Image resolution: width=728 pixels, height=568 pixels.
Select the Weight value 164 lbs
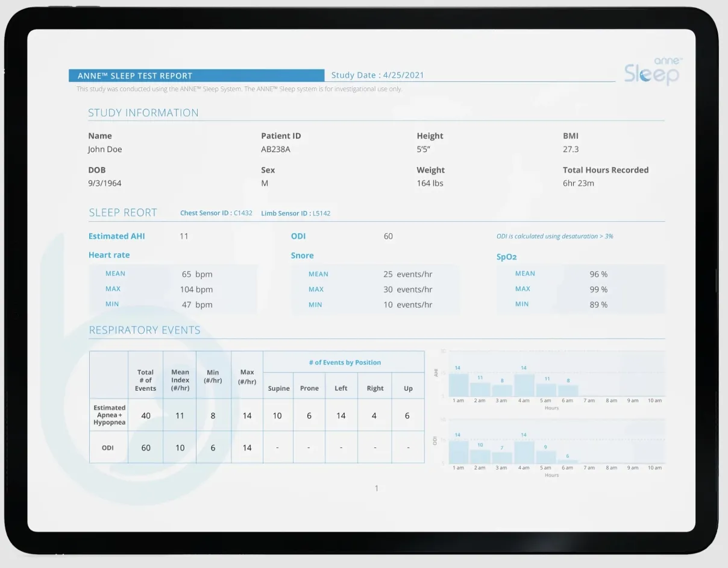(430, 183)
